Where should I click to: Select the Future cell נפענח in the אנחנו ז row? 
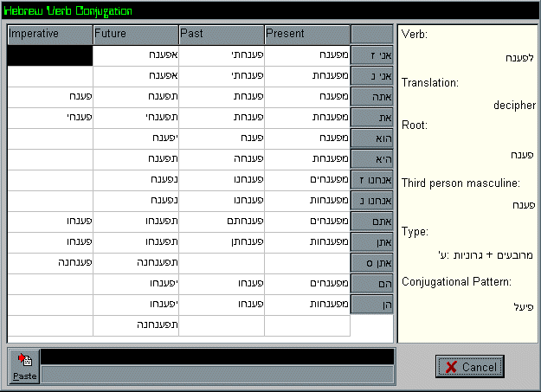pyautogui.click(x=136, y=180)
